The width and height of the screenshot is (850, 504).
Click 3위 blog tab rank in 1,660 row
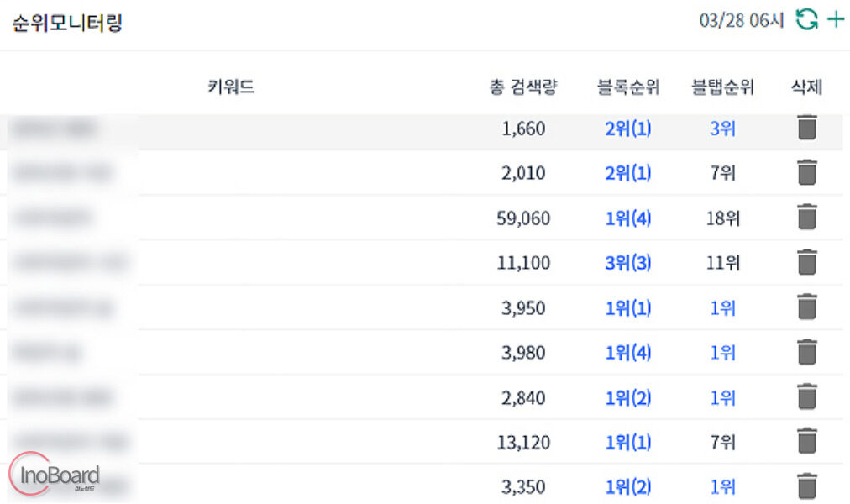coord(722,129)
